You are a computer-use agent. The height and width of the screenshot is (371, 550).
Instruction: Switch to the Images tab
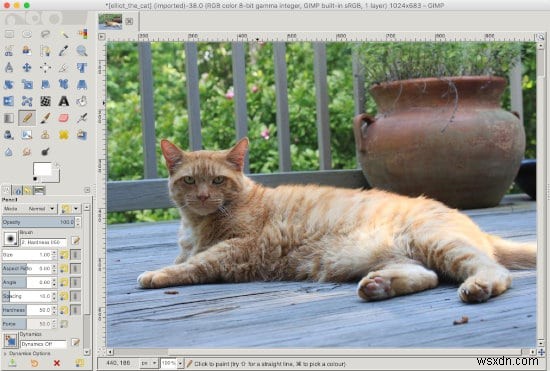click(39, 190)
